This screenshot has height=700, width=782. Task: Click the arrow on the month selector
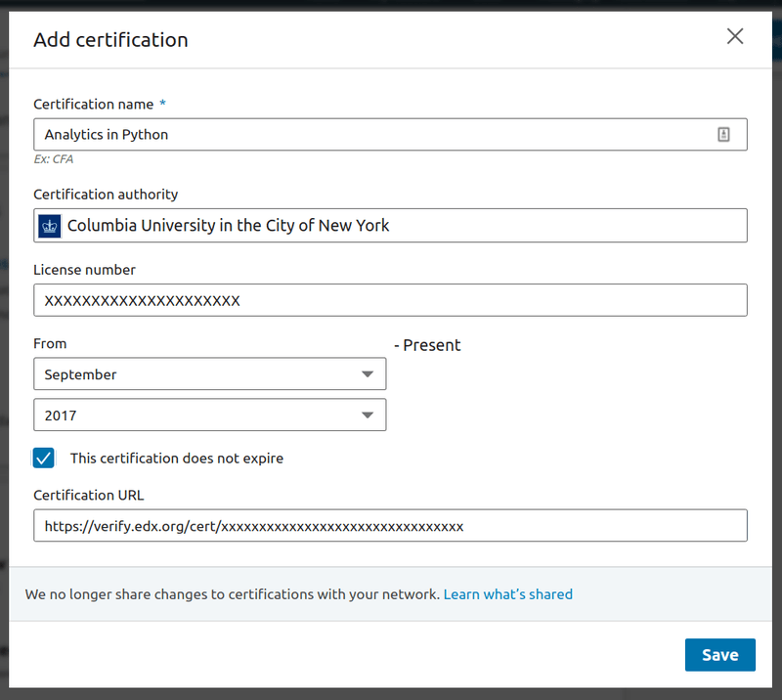[368, 374]
